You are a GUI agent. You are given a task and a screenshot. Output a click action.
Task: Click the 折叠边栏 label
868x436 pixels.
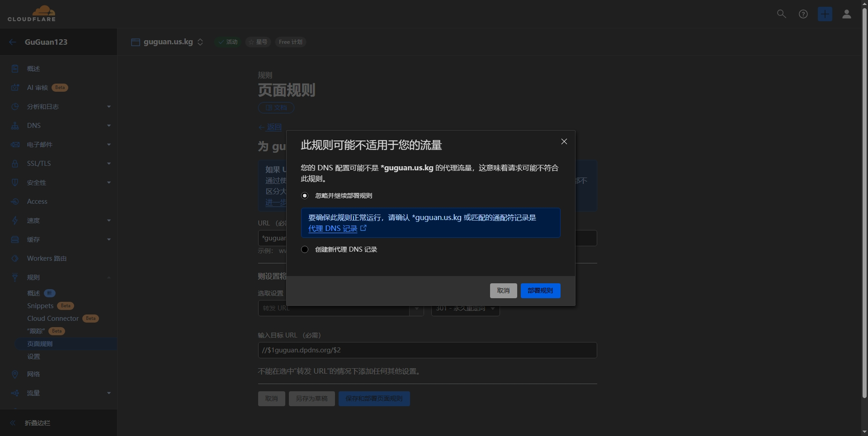[x=38, y=423]
